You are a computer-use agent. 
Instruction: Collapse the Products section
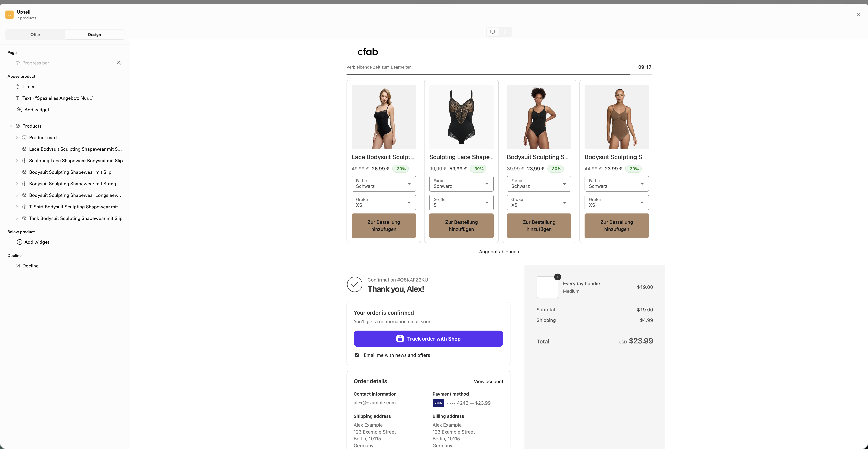point(10,126)
